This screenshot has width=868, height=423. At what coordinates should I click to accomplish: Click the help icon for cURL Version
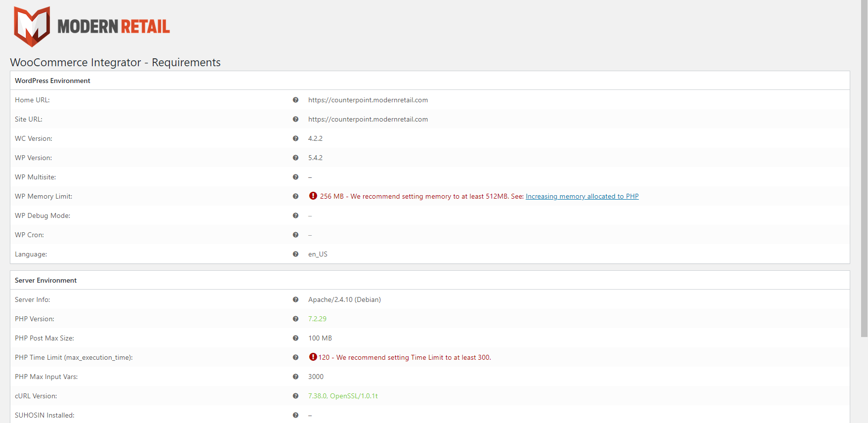(x=295, y=396)
